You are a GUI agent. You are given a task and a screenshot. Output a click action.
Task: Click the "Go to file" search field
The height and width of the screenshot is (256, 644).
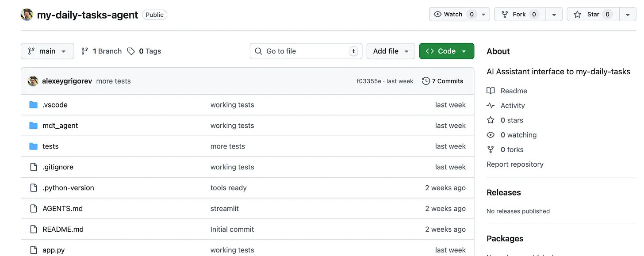(x=305, y=51)
